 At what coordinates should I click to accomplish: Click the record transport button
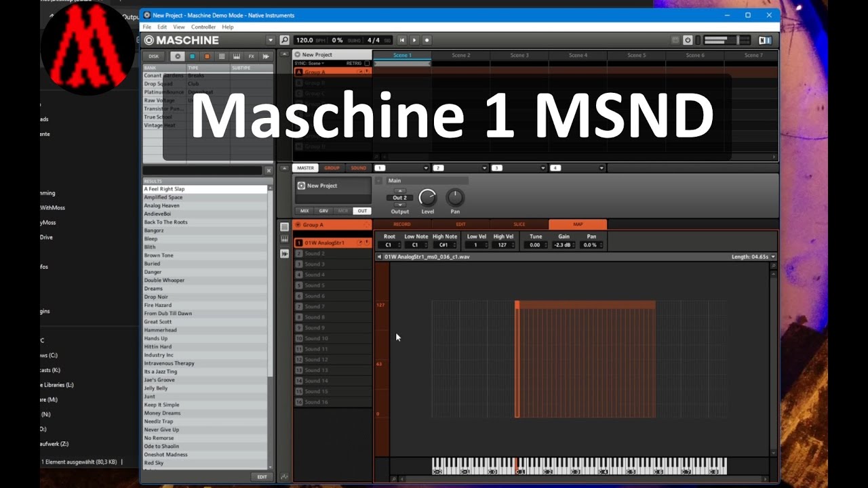click(427, 40)
